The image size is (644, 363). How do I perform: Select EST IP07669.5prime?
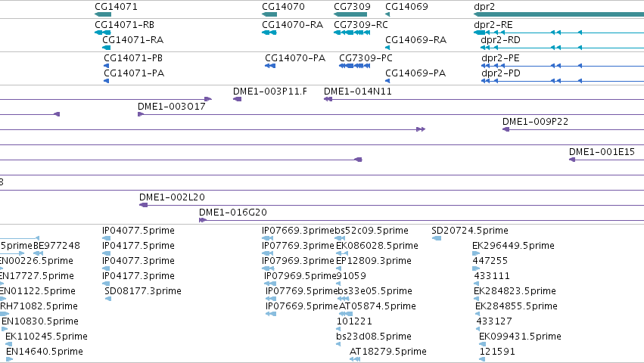coord(301,306)
